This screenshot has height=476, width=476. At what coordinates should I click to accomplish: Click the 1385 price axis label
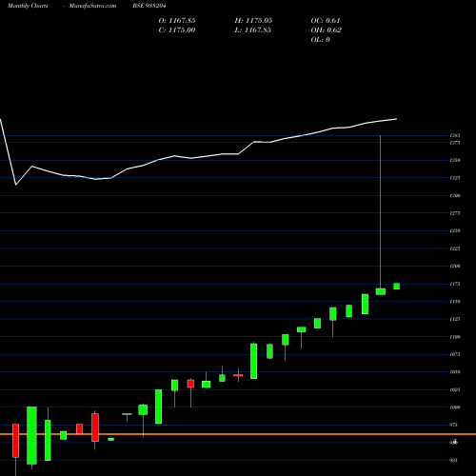pyautogui.click(x=455, y=135)
